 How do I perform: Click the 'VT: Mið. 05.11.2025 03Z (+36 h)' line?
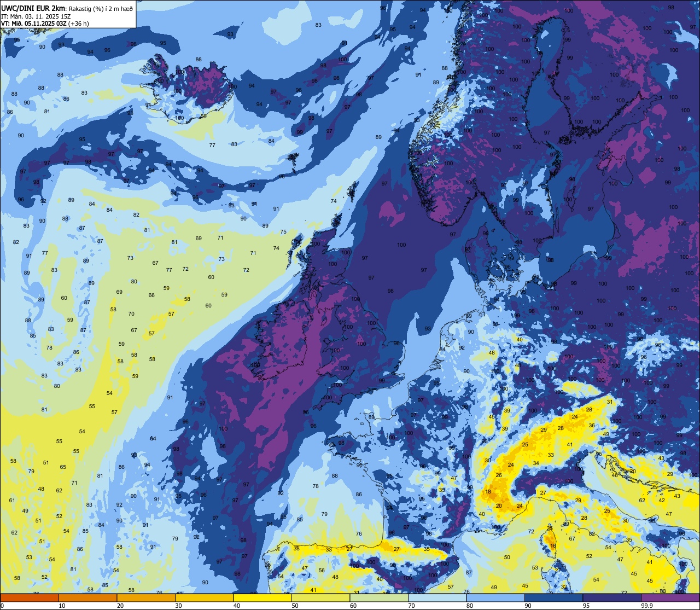pos(45,24)
